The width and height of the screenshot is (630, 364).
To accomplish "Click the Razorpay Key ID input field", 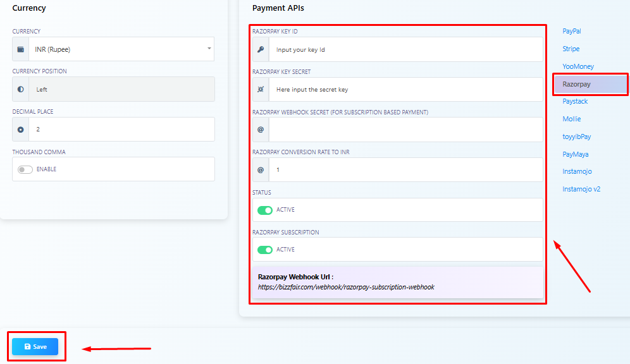I will click(x=406, y=49).
